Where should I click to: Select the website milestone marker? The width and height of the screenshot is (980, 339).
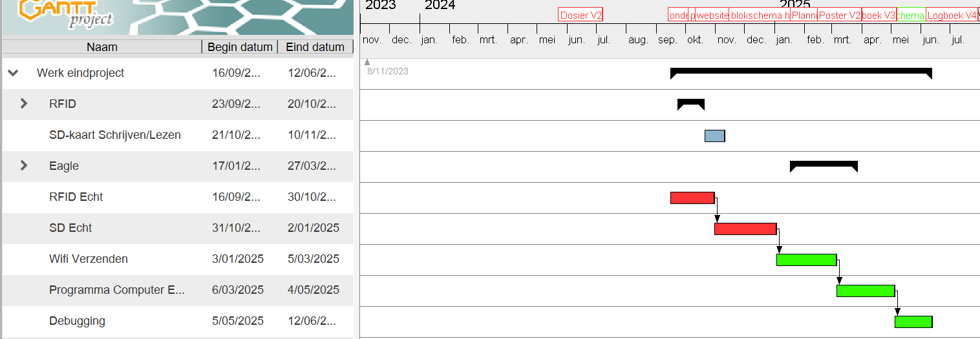tap(712, 15)
